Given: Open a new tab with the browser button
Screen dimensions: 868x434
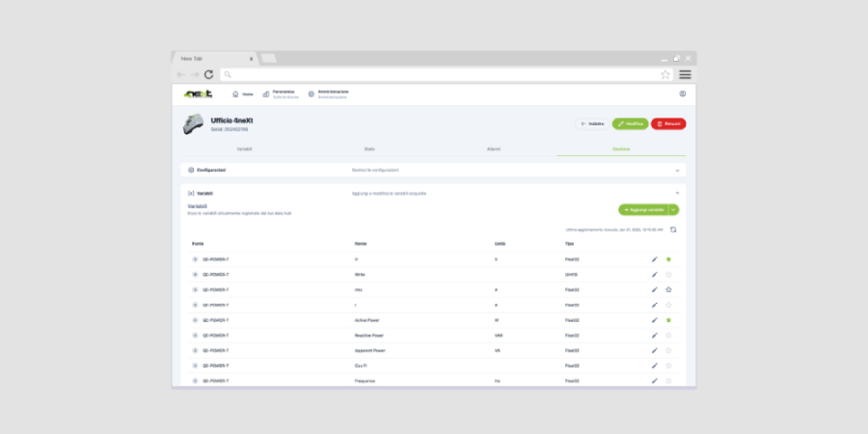Looking at the screenshot, I should (x=268, y=59).
